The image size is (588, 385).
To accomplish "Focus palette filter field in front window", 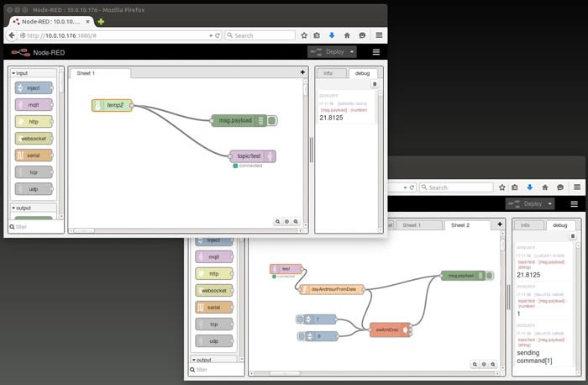I will pyautogui.click(x=36, y=227).
